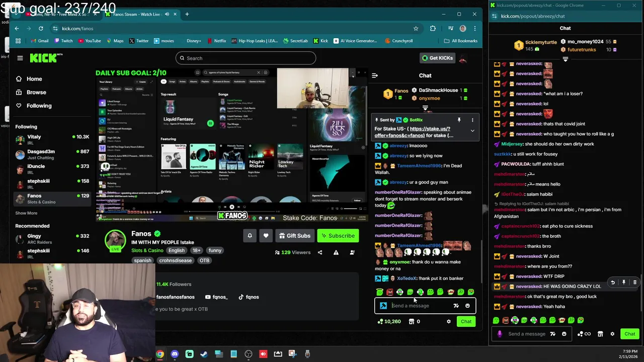The image size is (644, 362).
Task: Click Chrome icon in taskbar
Action: [x=160, y=354]
